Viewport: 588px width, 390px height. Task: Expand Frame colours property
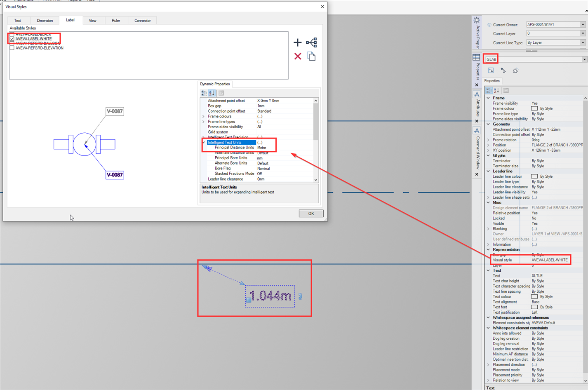[x=203, y=117]
